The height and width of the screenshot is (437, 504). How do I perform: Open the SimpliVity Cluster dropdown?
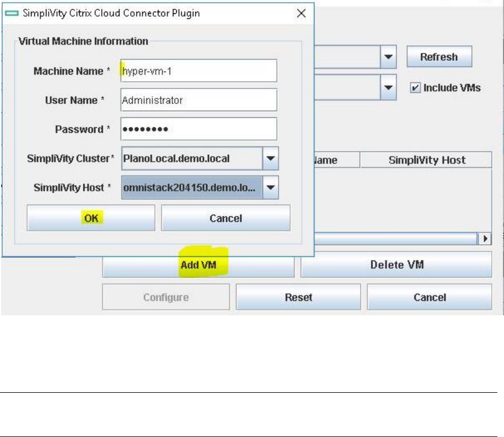tap(270, 158)
